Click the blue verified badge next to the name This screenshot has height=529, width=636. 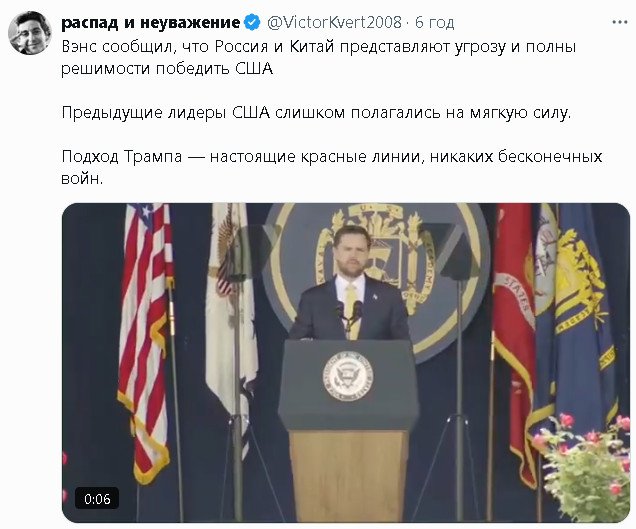click(253, 22)
